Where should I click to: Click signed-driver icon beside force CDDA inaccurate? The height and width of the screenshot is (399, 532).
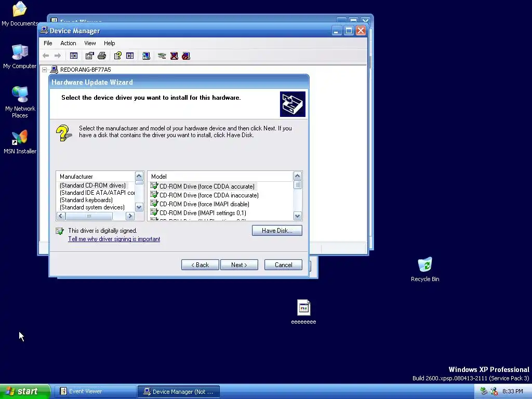[x=154, y=195]
